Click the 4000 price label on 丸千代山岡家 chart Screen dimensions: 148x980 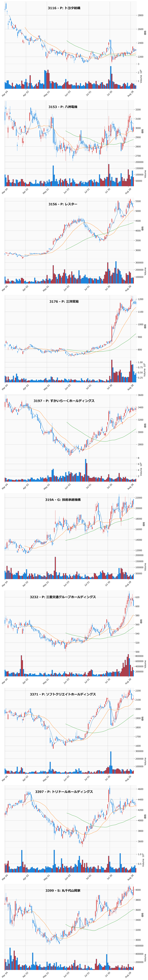138,889
